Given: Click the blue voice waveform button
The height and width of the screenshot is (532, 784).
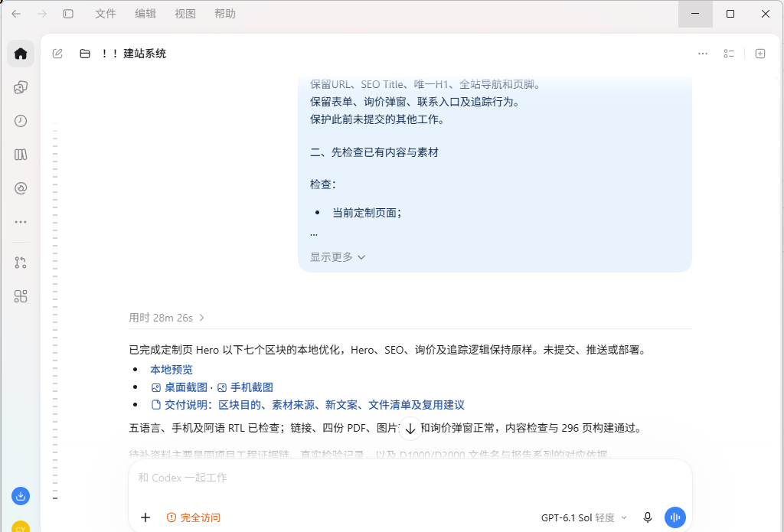Looking at the screenshot, I should [675, 517].
